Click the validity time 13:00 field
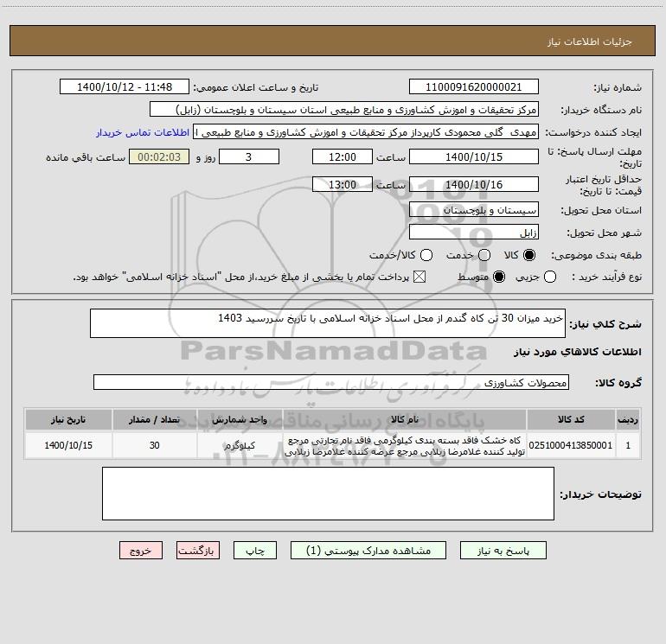Viewport: 666px width, 644px height. pos(343,184)
